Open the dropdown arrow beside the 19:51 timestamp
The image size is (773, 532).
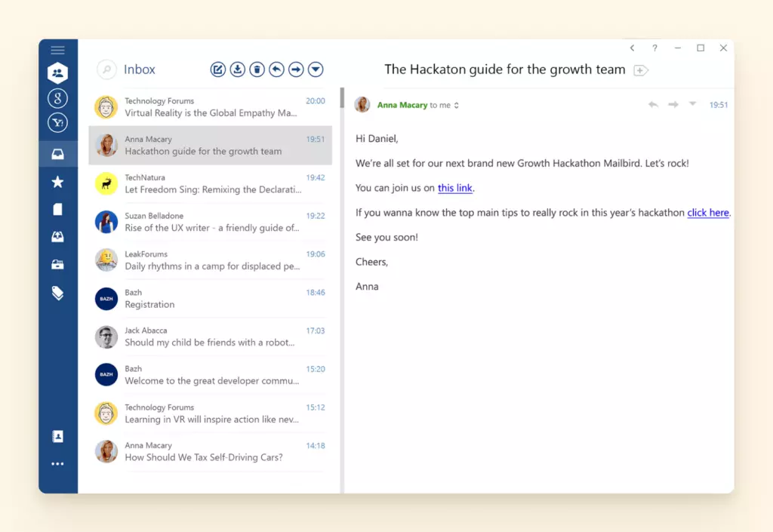[x=692, y=104]
